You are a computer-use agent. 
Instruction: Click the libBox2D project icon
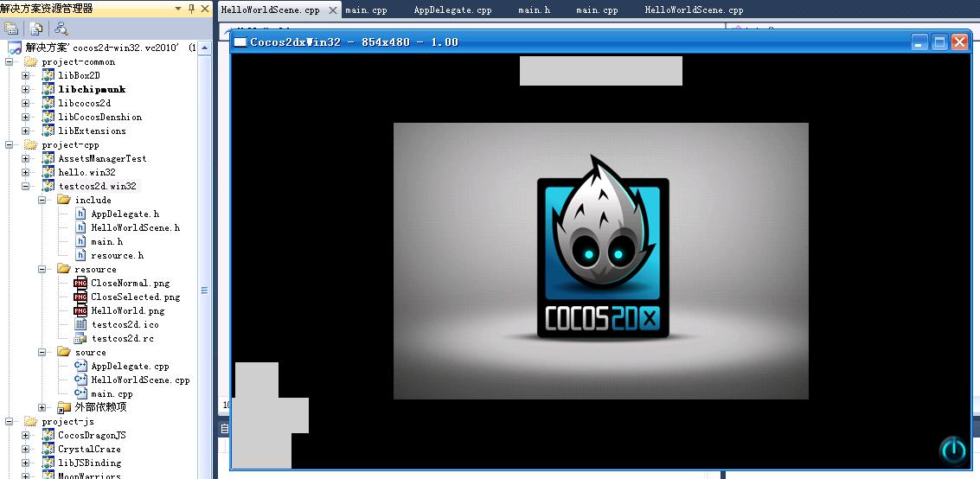click(x=48, y=75)
